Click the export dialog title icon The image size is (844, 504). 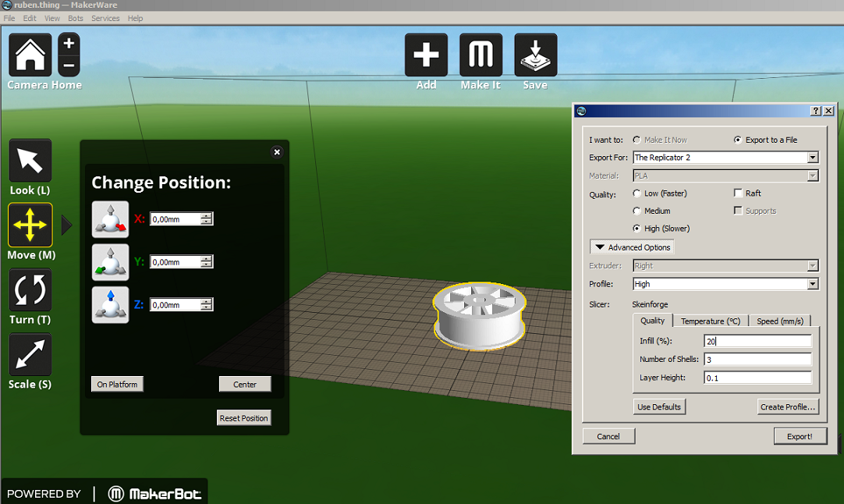pos(581,111)
